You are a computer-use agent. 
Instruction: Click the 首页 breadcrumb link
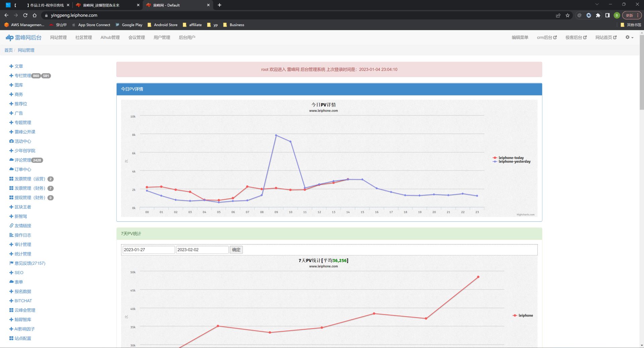click(x=8, y=50)
